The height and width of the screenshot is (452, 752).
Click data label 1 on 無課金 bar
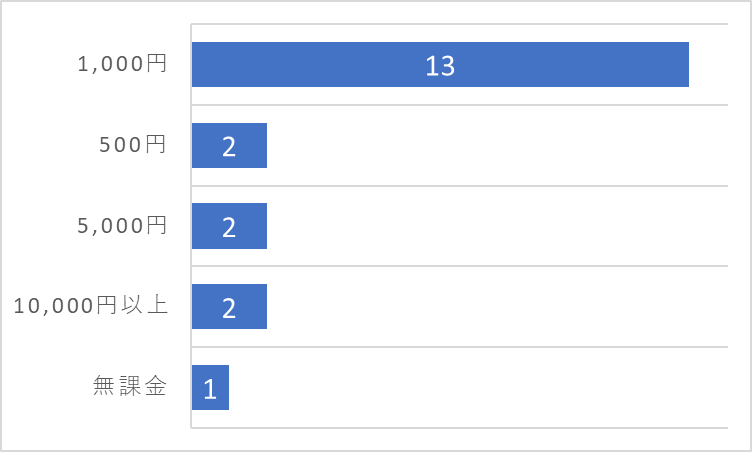[x=211, y=389]
